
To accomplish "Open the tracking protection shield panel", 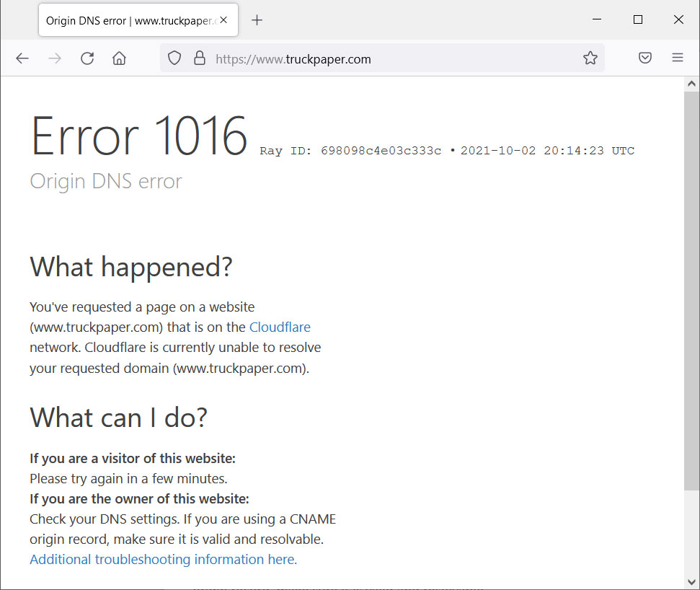I will tap(174, 58).
